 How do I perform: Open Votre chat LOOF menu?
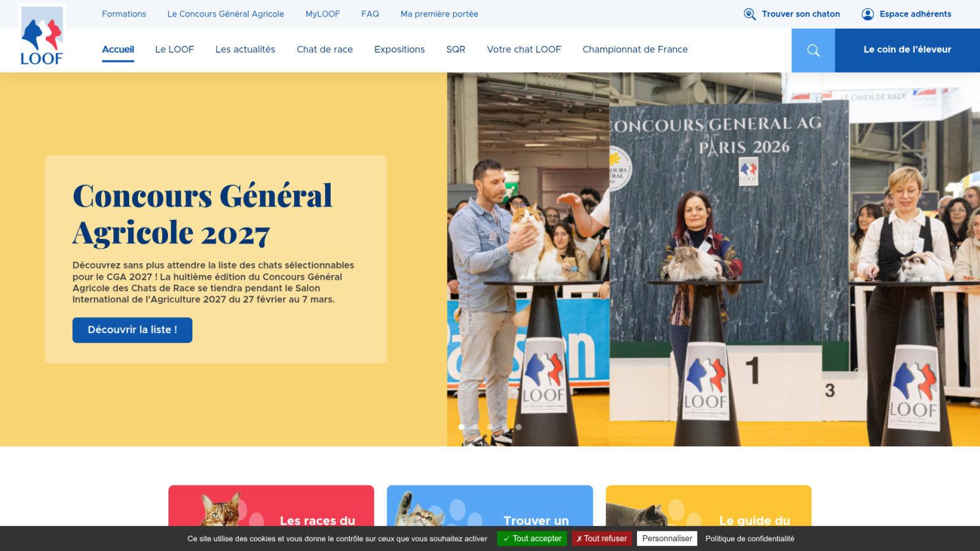coord(524,50)
